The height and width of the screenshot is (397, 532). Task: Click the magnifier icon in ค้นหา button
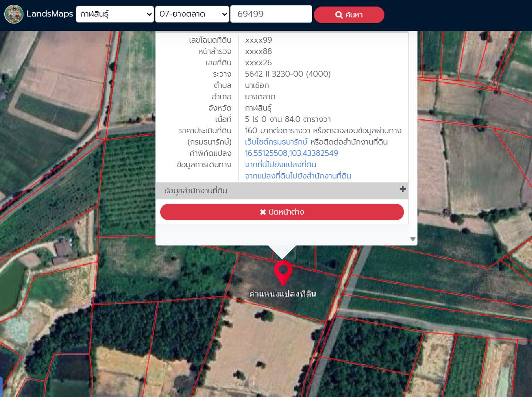pos(339,15)
